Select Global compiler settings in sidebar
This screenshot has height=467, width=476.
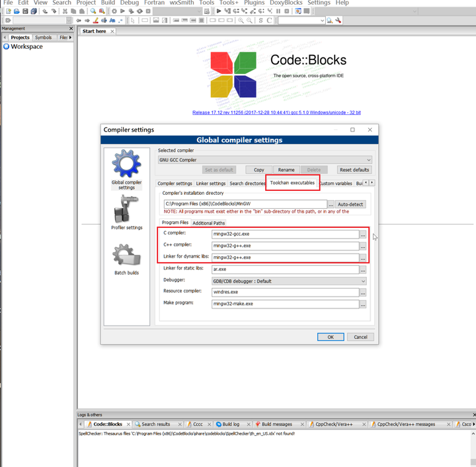pyautogui.click(x=126, y=170)
